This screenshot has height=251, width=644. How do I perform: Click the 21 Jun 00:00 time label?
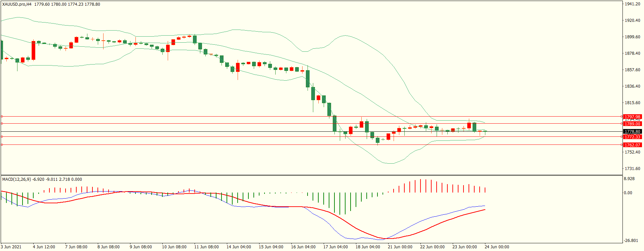pos(400,247)
